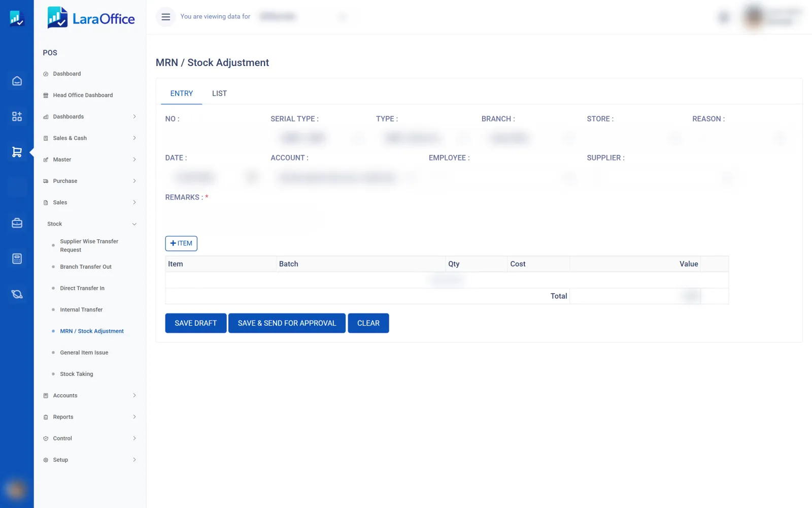Open General Item Issue page
This screenshot has width=812, height=508.
84,353
